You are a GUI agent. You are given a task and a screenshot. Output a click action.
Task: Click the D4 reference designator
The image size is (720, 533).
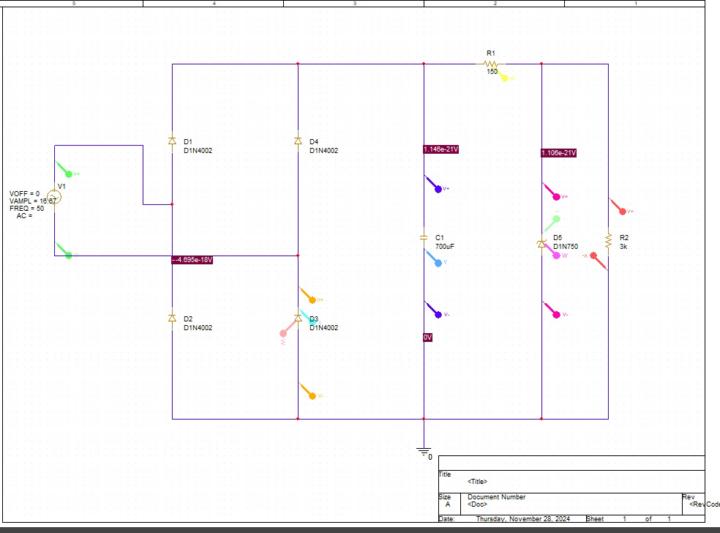point(314,141)
